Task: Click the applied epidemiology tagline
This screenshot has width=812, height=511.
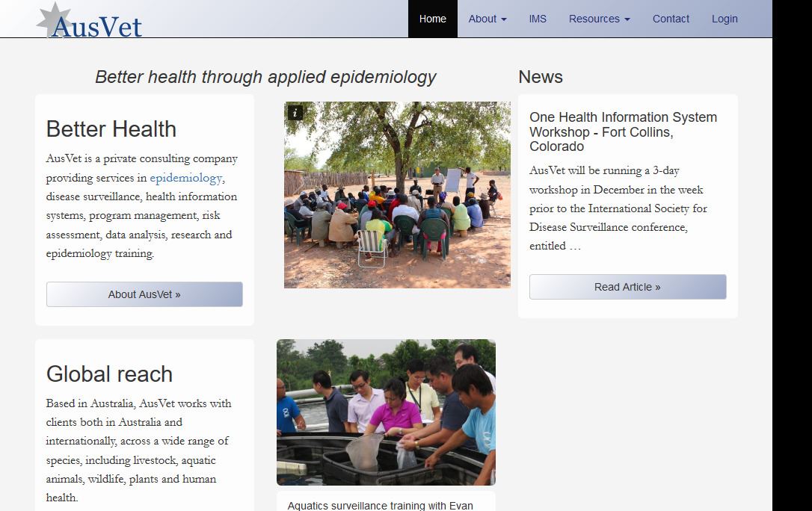Action: coord(265,77)
